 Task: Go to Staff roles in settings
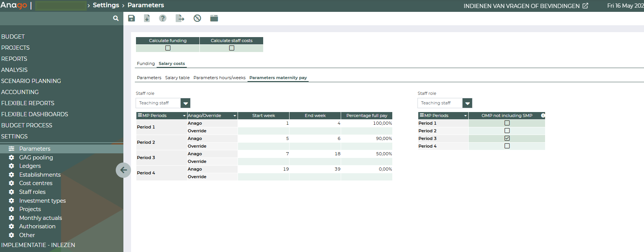point(32,192)
